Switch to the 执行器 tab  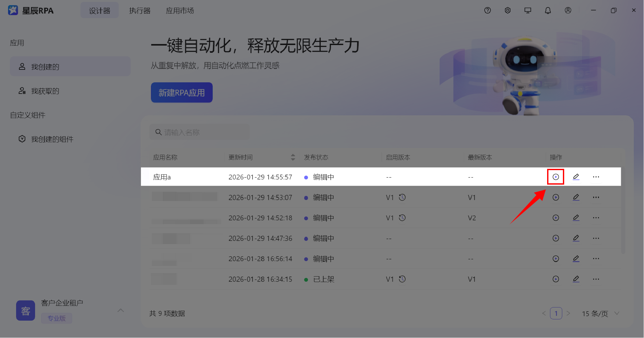click(139, 11)
